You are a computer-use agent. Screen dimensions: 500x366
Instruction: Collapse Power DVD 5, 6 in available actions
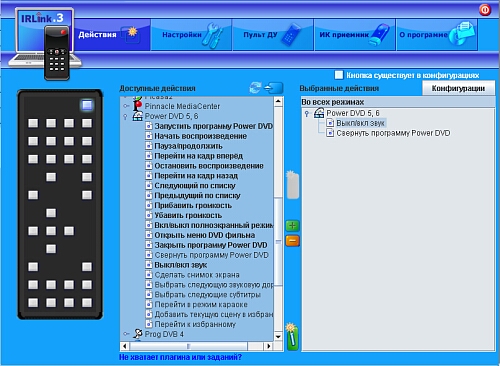(125, 117)
